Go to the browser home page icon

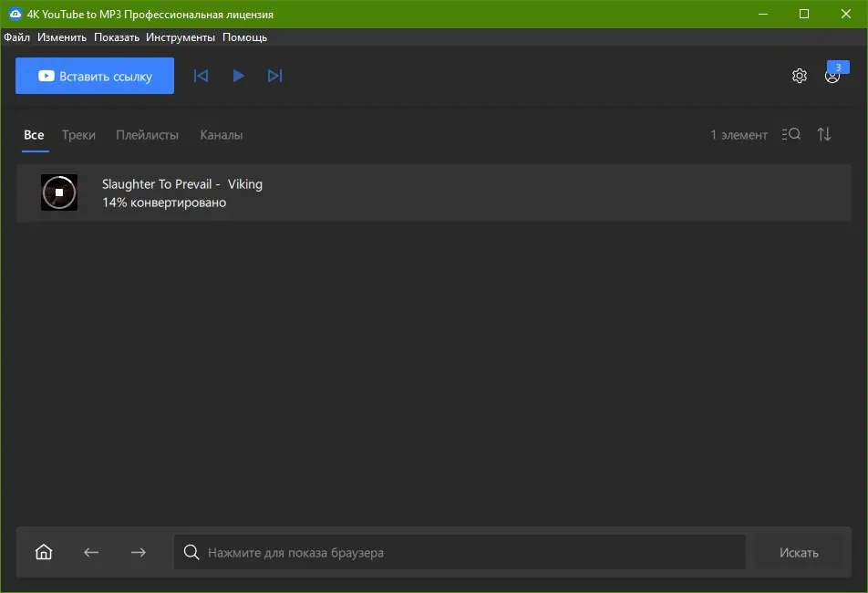coord(44,552)
